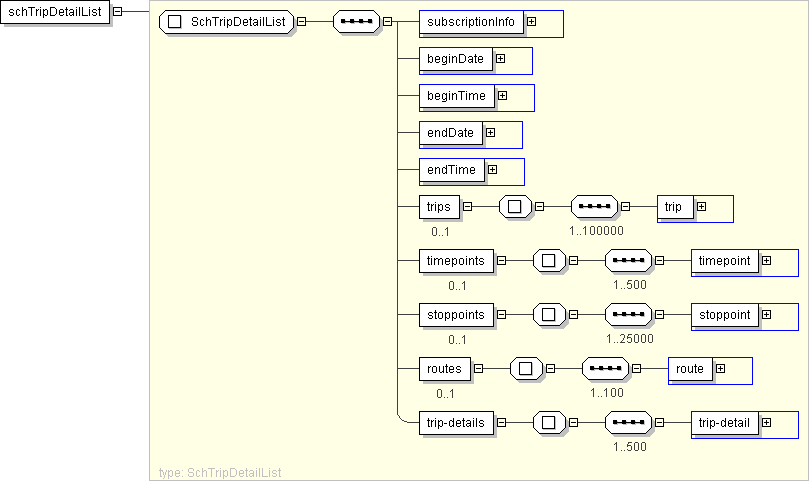Click the sequence icon before stoppoint element
The height and width of the screenshot is (482, 810).
(x=629, y=315)
